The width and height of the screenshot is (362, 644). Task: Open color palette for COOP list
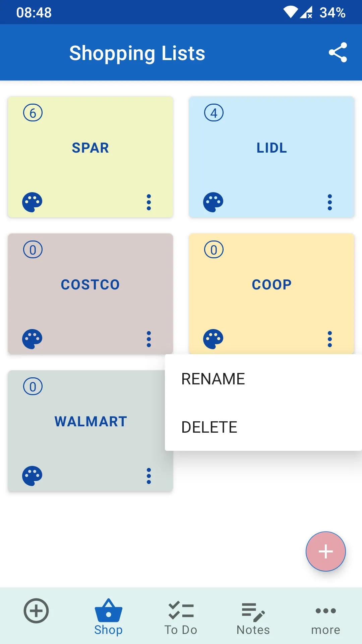(x=213, y=339)
